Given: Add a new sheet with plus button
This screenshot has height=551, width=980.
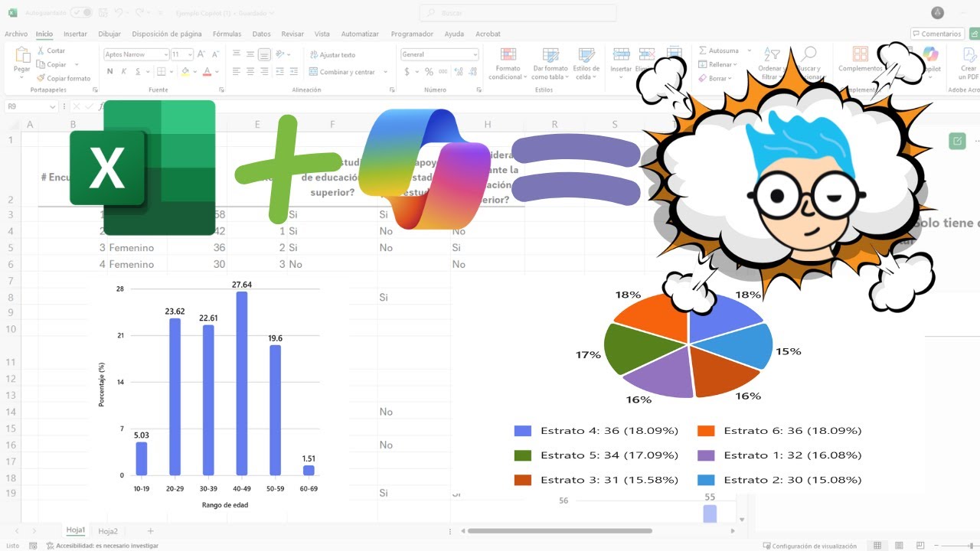Looking at the screenshot, I should pyautogui.click(x=150, y=530).
